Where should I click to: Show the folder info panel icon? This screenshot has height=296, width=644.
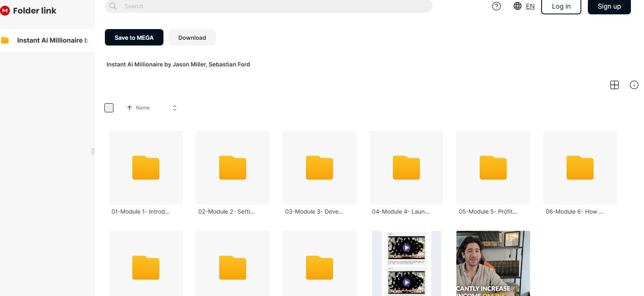(x=634, y=85)
